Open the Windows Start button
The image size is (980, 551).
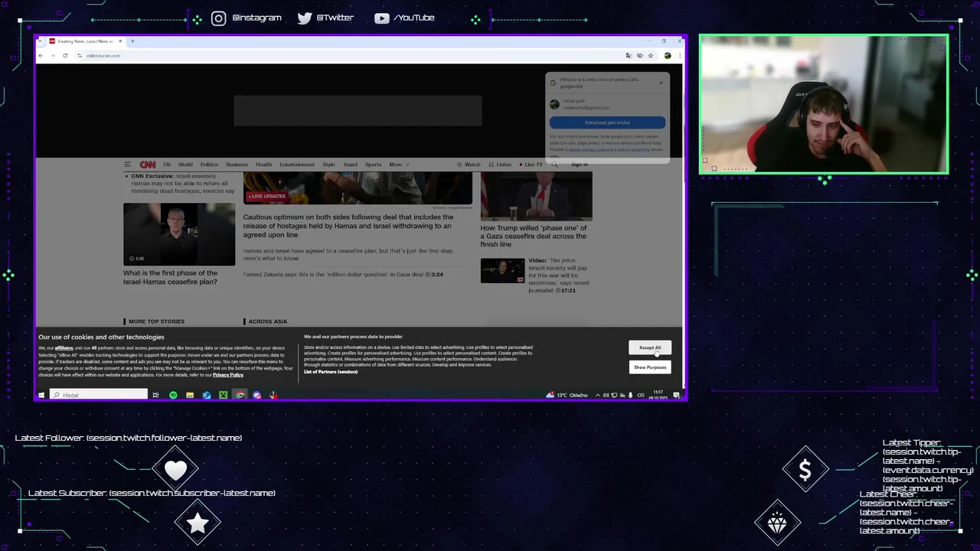[x=41, y=395]
